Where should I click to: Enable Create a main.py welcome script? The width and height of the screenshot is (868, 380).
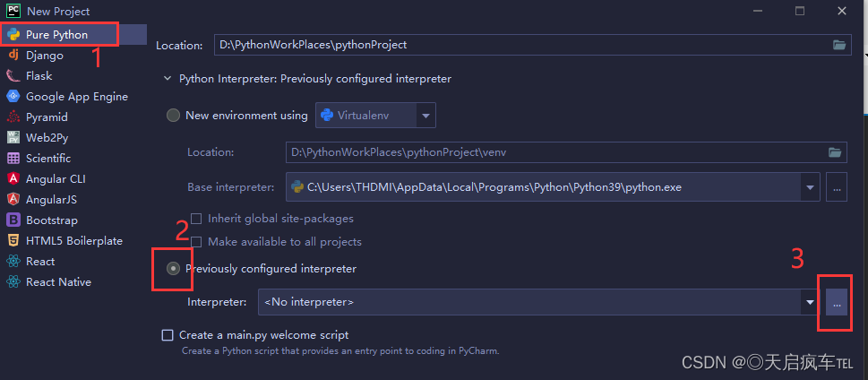pyautogui.click(x=168, y=335)
